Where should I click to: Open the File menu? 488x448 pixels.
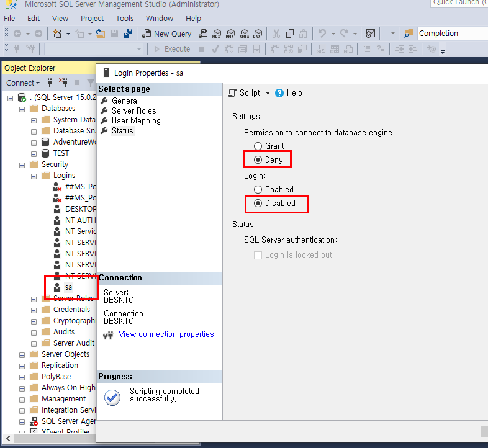coord(9,19)
